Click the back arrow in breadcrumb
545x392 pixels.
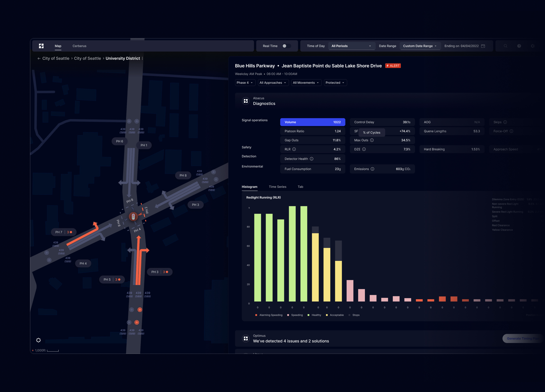(x=39, y=58)
